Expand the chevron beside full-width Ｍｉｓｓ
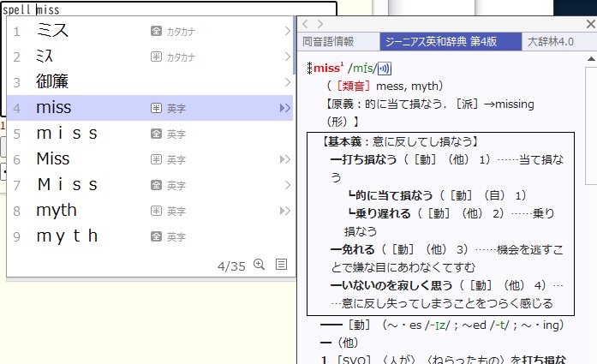This screenshot has width=597, height=364. coord(287,185)
